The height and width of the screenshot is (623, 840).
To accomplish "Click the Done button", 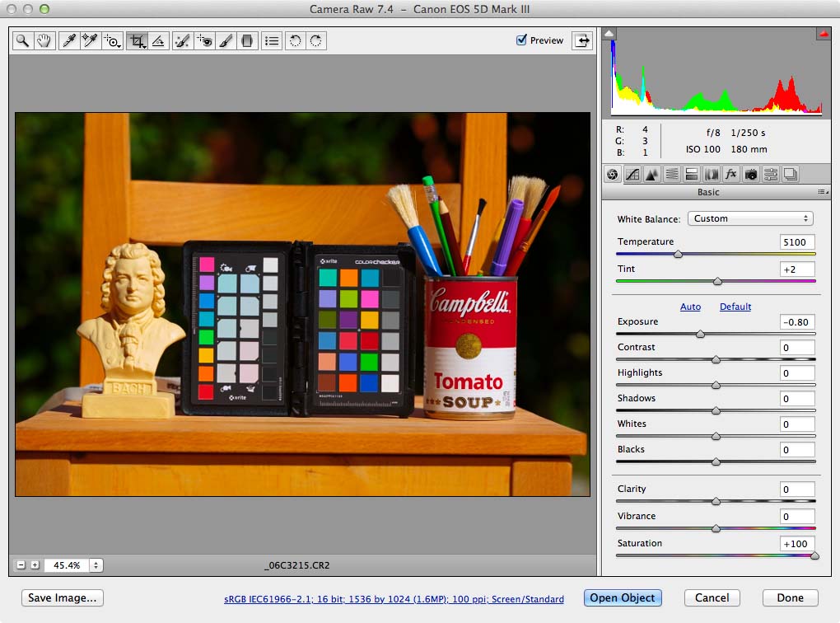I will (791, 597).
